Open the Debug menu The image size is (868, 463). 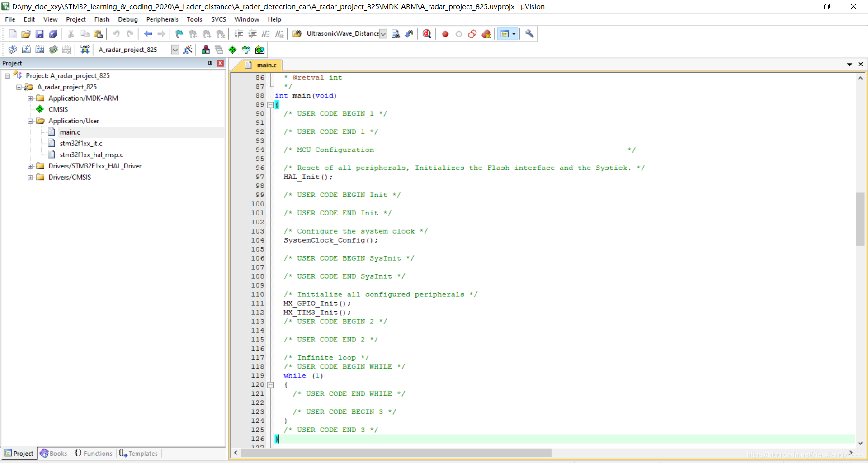(x=128, y=19)
